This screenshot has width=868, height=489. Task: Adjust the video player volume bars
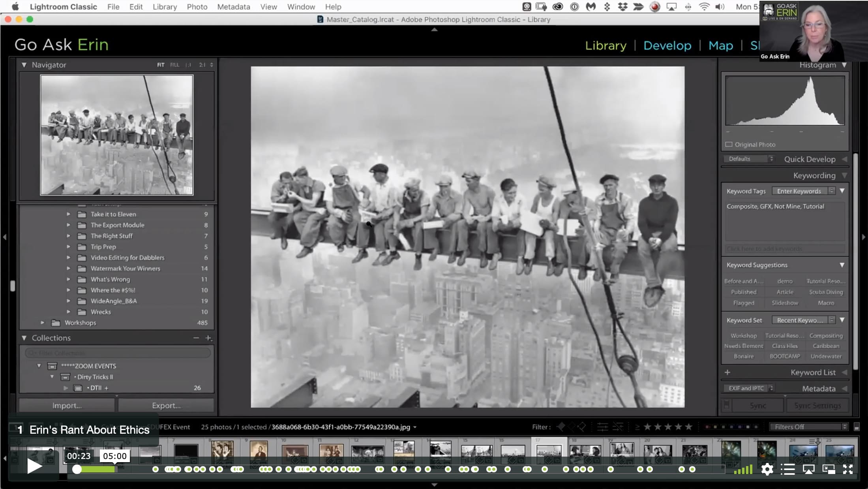[x=743, y=469]
